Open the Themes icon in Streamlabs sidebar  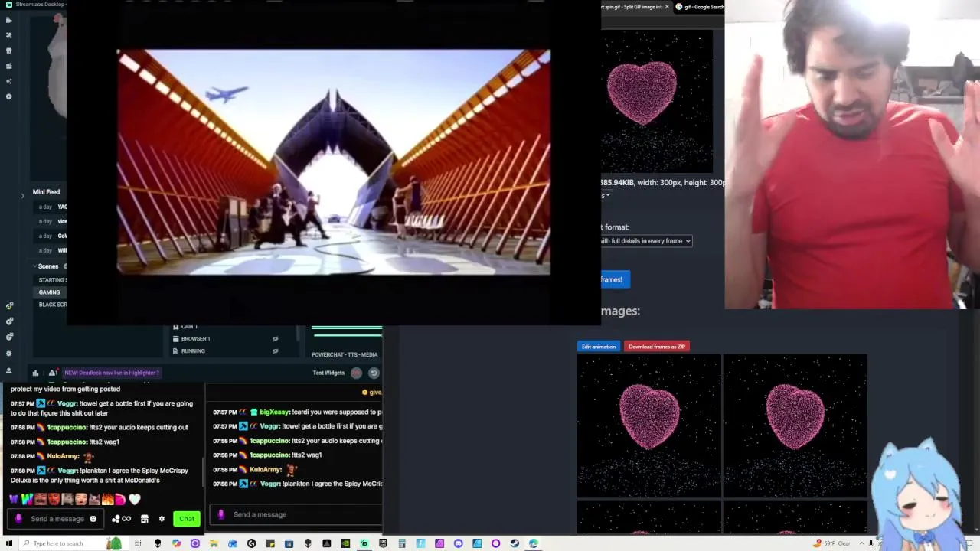pyautogui.click(x=8, y=35)
